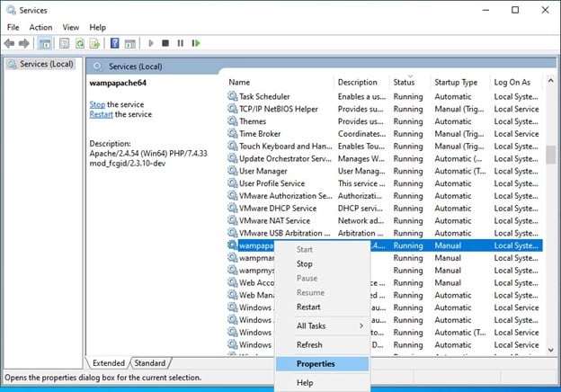Image resolution: width=561 pixels, height=392 pixels.
Task: Choose Refresh in the context menu
Action: point(322,344)
